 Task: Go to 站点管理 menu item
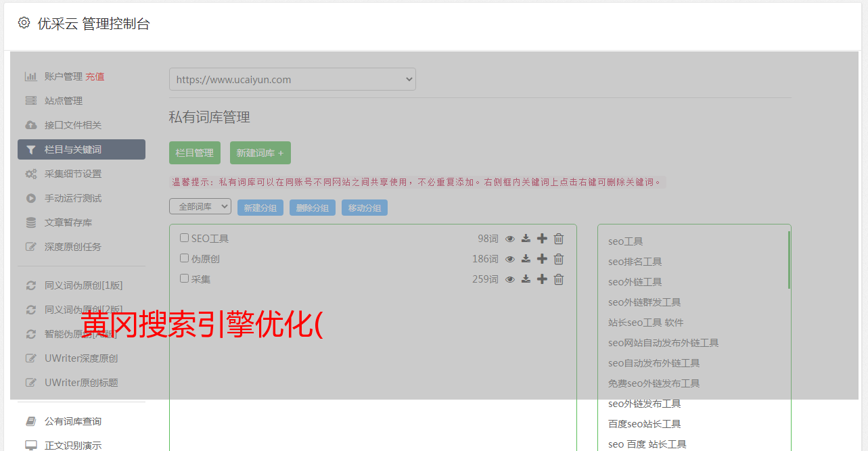tap(64, 101)
